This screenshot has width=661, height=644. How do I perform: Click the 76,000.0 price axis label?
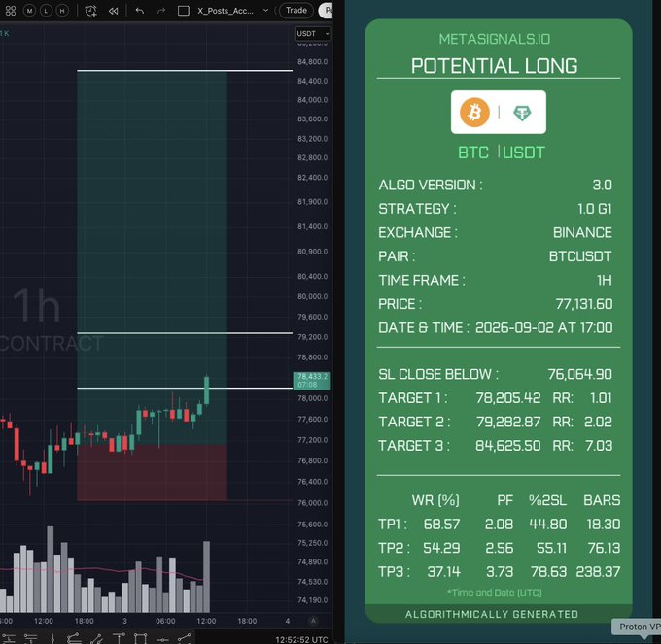[312, 503]
